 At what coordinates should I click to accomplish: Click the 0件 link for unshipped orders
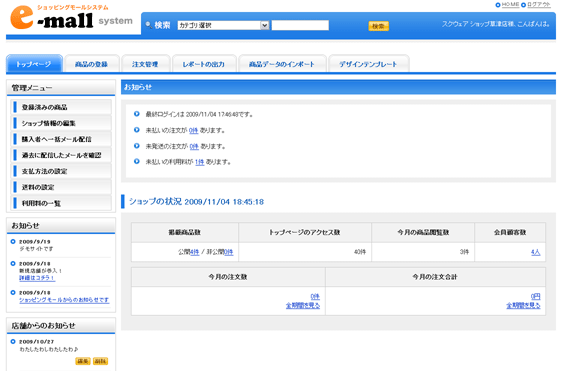pyautogui.click(x=194, y=147)
